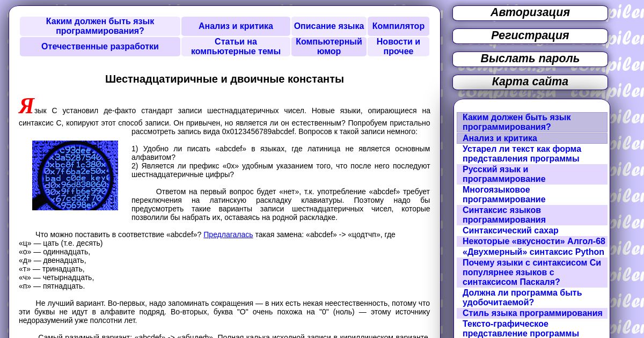The height and width of the screenshot is (338, 644).
Task: Click question «1) Удобно ли писать «abcdef»»
Action: pyautogui.click(x=281, y=153)
